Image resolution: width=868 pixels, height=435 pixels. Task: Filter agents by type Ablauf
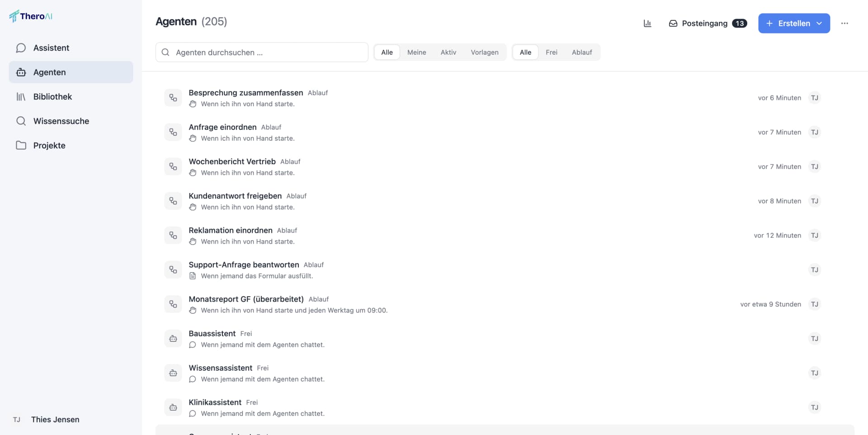pos(582,52)
